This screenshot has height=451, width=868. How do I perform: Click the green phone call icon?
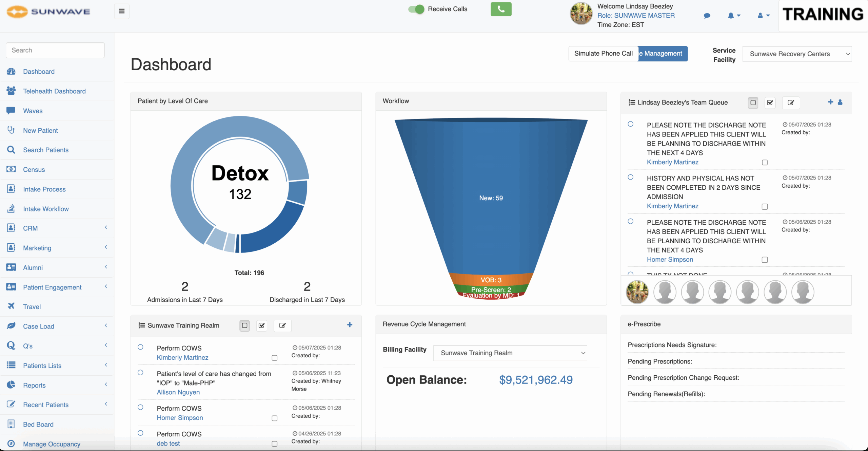point(501,9)
